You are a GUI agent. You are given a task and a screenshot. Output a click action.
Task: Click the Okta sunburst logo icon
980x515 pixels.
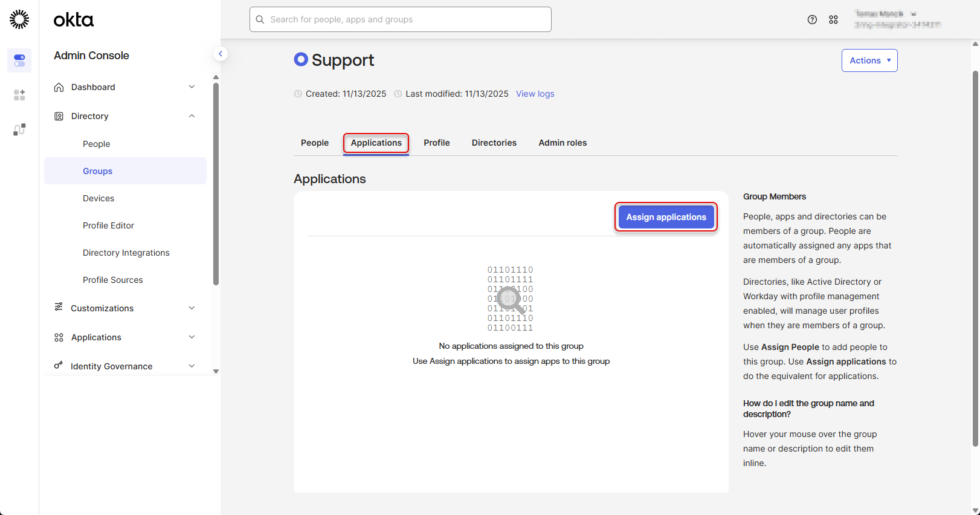tap(19, 19)
